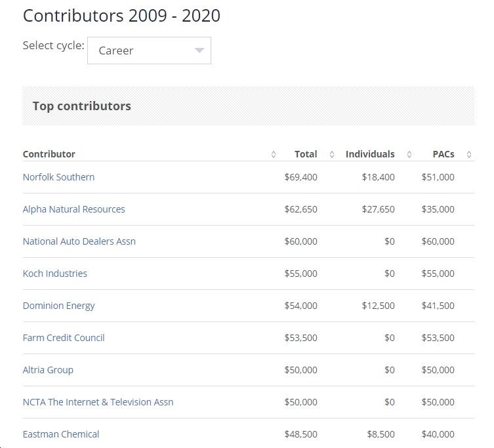Open National Auto Dealers Assn link
Image resolution: width=494 pixels, height=448 pixels.
click(79, 241)
